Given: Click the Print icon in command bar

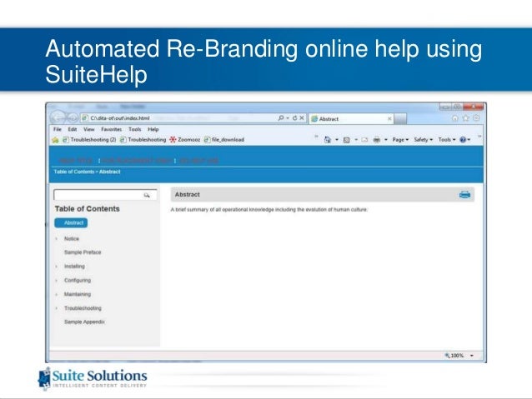Looking at the screenshot, I should [x=377, y=140].
